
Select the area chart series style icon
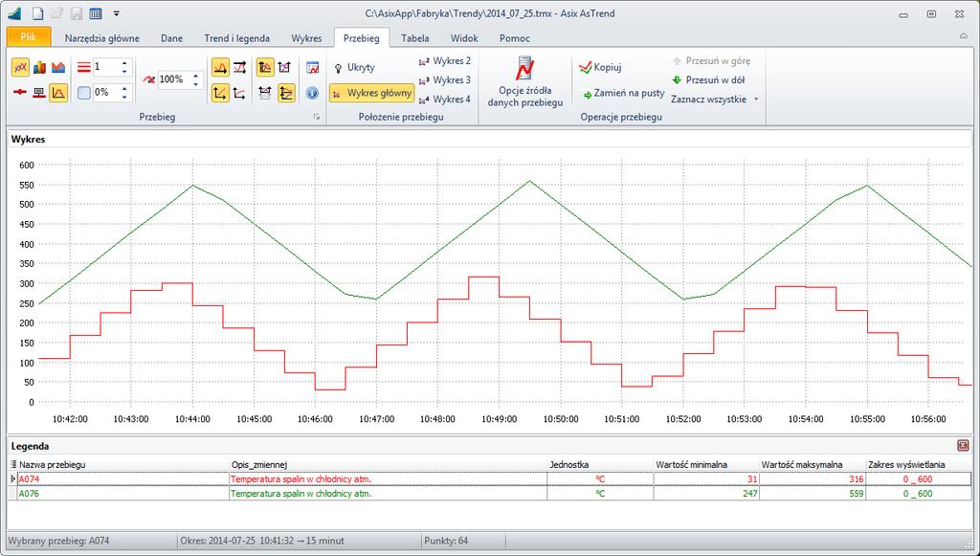(x=58, y=67)
